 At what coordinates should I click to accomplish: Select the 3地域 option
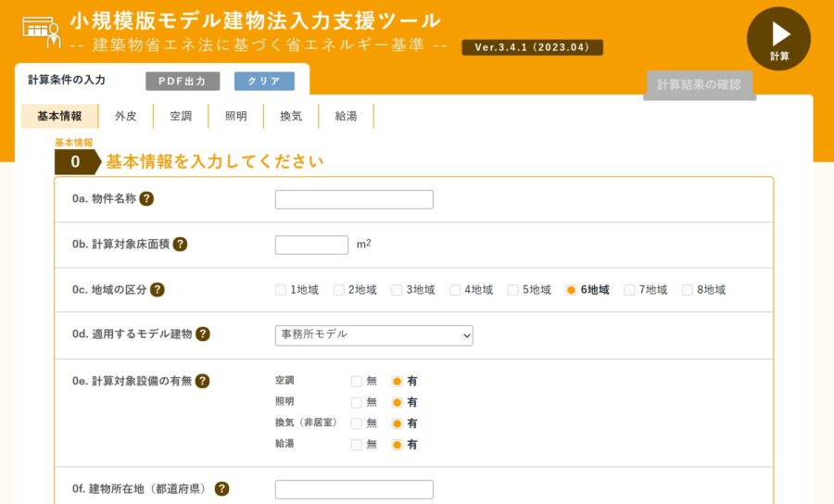coord(397,290)
